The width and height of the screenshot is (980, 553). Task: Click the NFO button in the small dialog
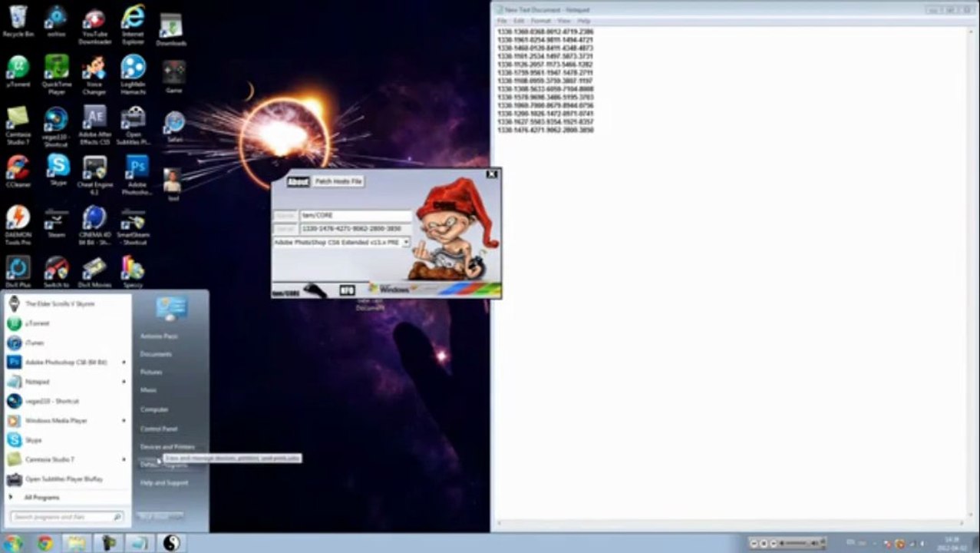pyautogui.click(x=347, y=290)
